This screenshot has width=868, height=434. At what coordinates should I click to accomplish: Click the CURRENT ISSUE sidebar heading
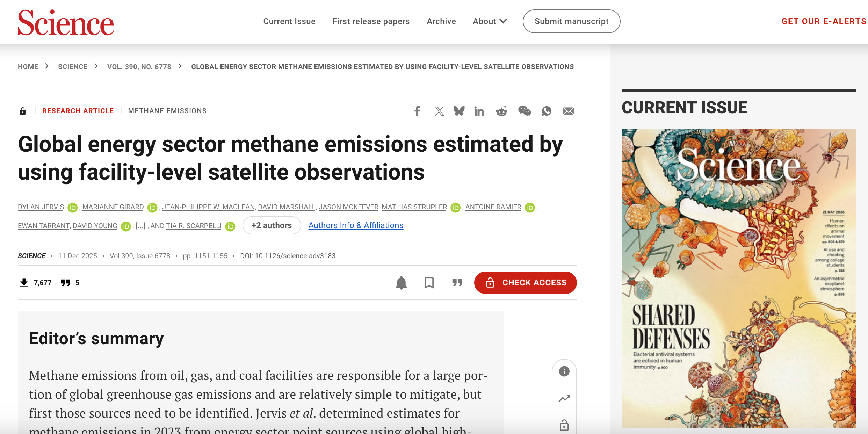685,107
